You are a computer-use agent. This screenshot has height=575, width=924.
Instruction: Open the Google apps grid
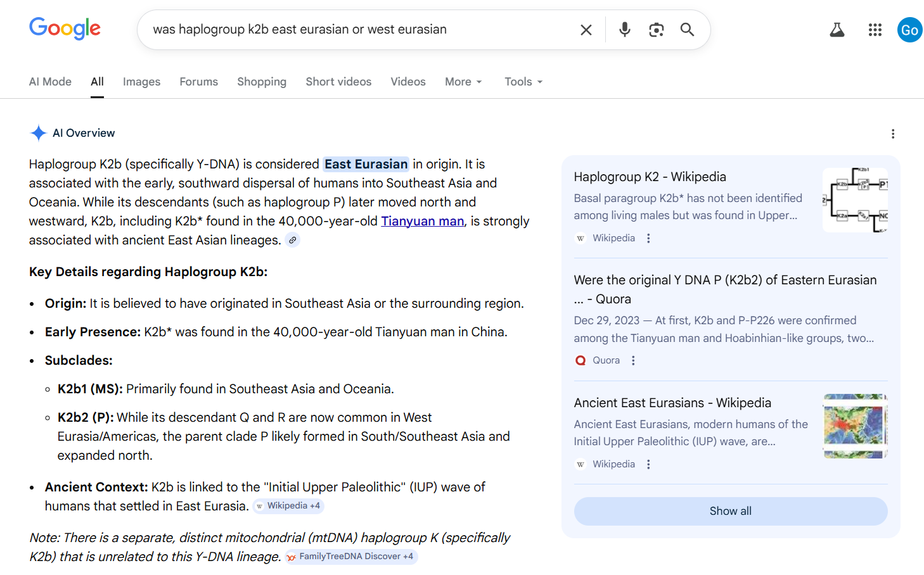tap(875, 30)
